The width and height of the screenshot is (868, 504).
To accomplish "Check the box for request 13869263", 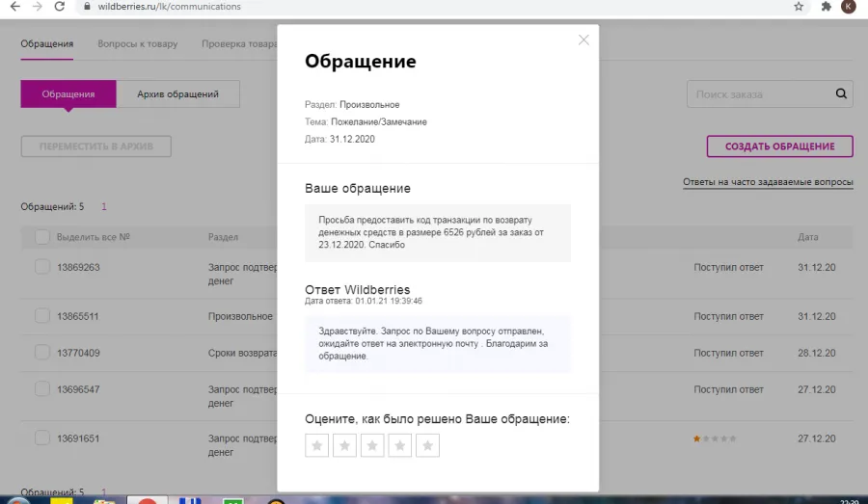I will point(42,267).
